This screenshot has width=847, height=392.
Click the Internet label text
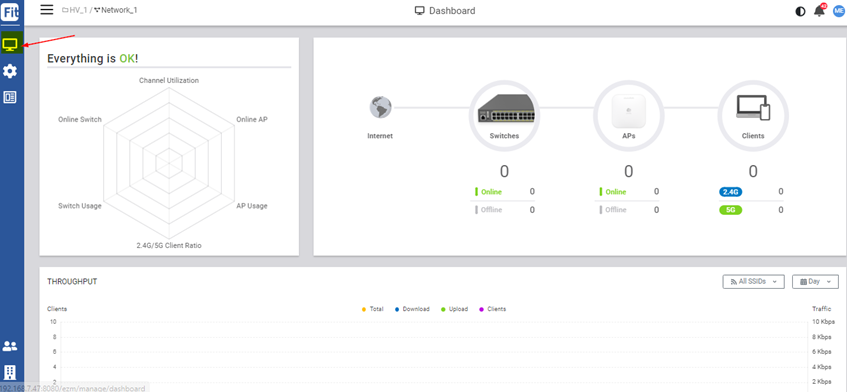click(380, 136)
